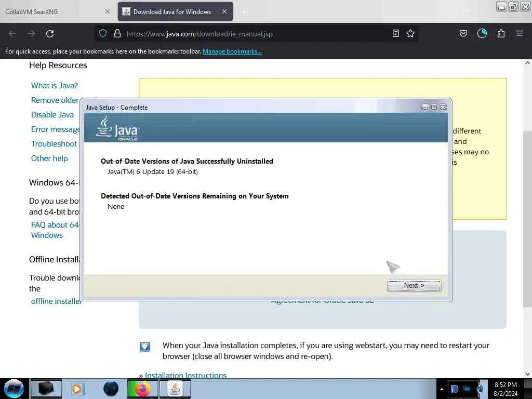Open the Pocket save icon

coord(463,33)
